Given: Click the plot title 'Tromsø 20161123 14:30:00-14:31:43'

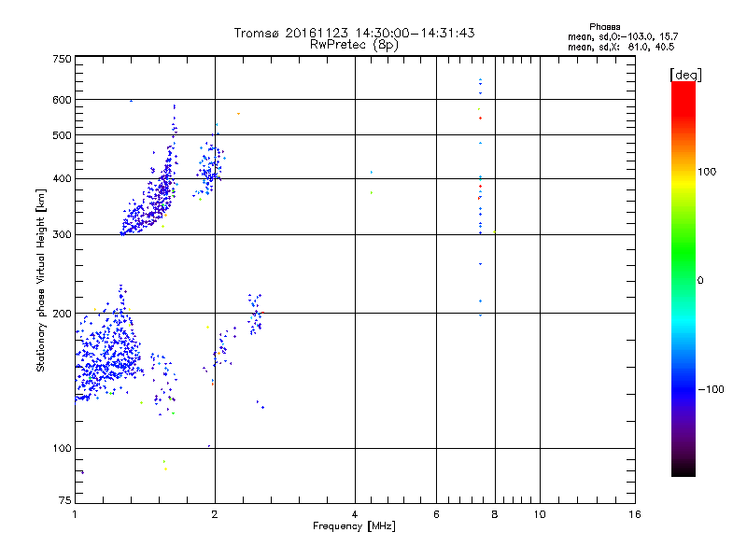Looking at the screenshot, I should click(x=354, y=33).
